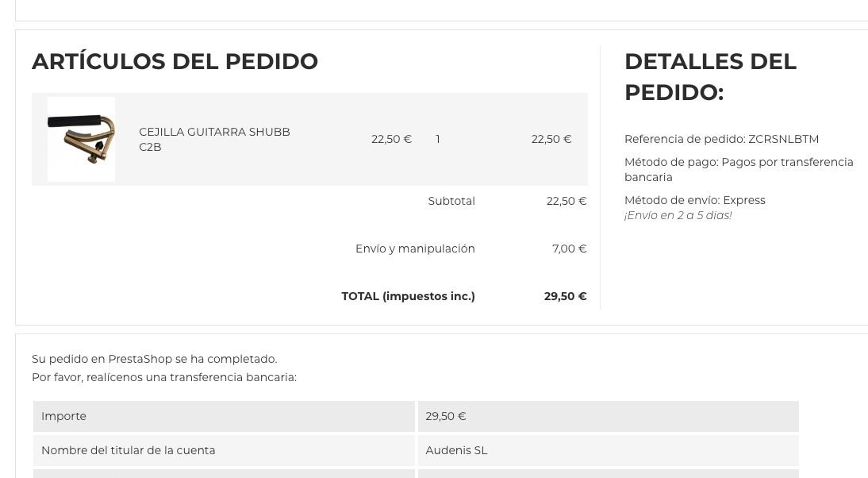Click the product row total 22,50 €

pos(551,139)
